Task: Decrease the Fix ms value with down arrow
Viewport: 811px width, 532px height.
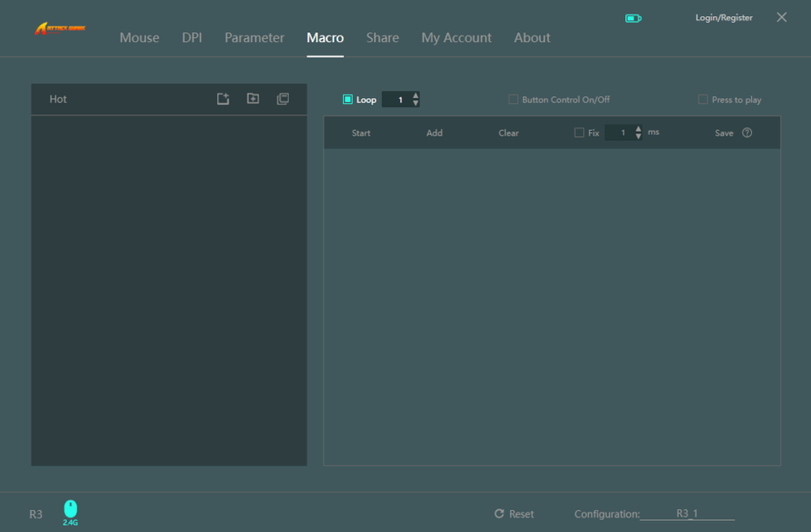Action: pyautogui.click(x=638, y=137)
